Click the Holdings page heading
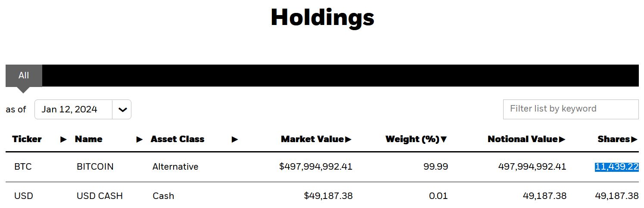Image resolution: width=644 pixels, height=208 pixels. [322, 18]
